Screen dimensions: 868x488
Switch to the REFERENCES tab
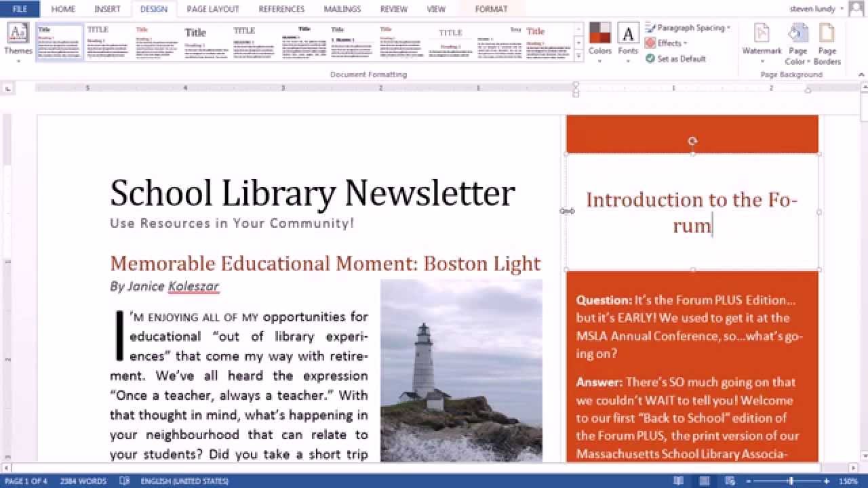point(281,9)
